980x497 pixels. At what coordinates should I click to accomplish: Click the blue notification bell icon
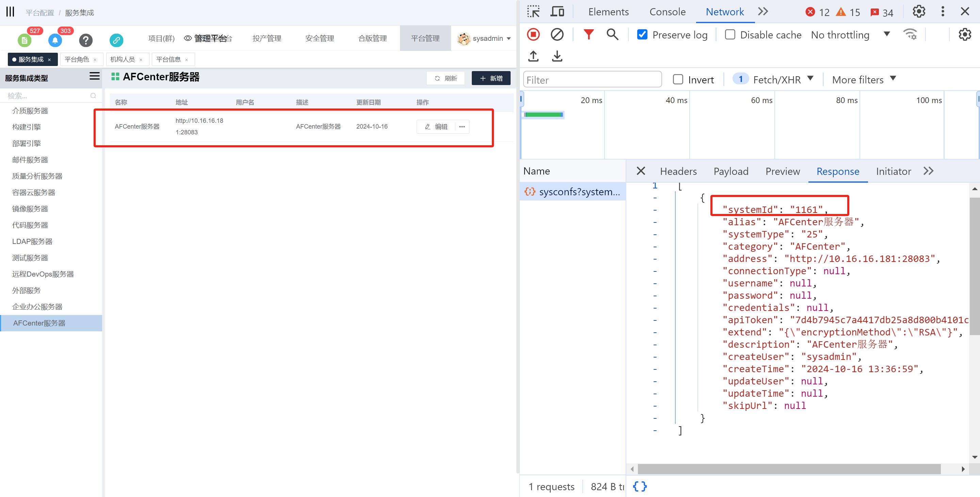(x=55, y=40)
